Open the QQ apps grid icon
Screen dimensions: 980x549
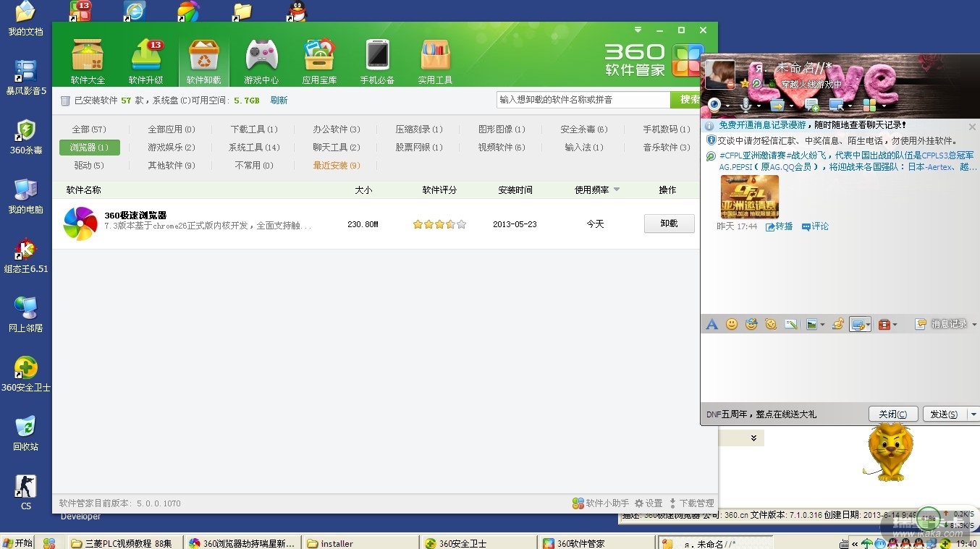[x=869, y=105]
